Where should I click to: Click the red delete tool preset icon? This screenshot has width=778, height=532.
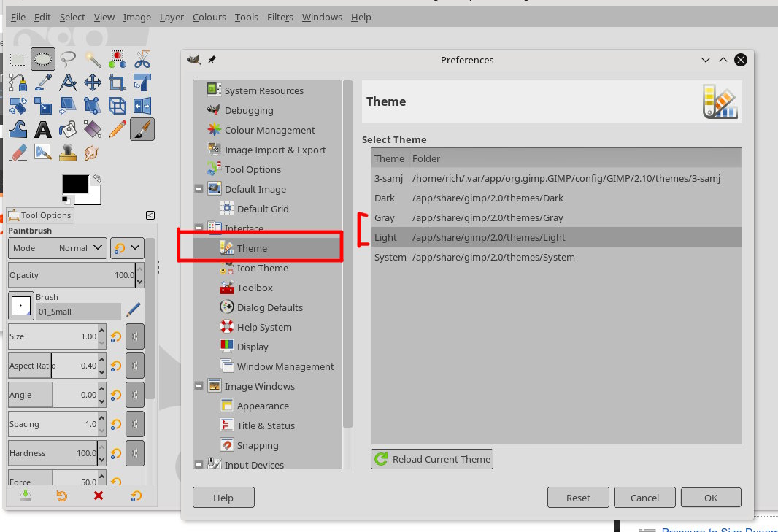tap(99, 496)
